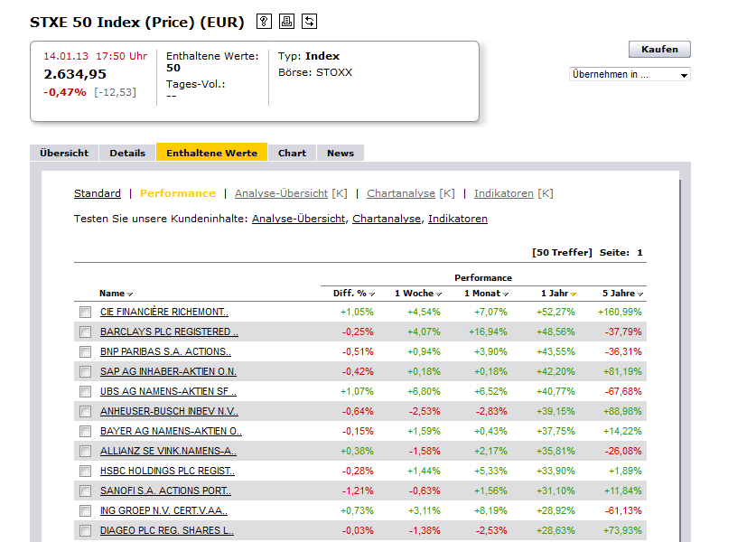
Task: Click Chartanalyse link in Kundeninhalte line
Action: click(x=387, y=219)
